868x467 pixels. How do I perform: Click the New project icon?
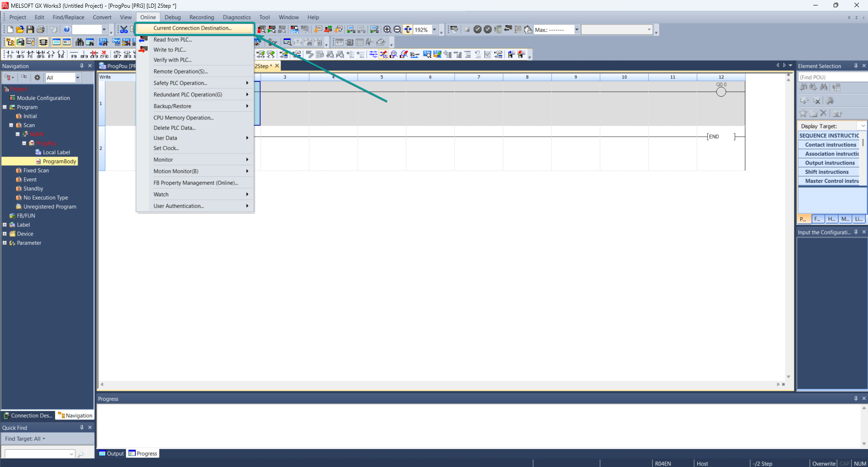10,29
